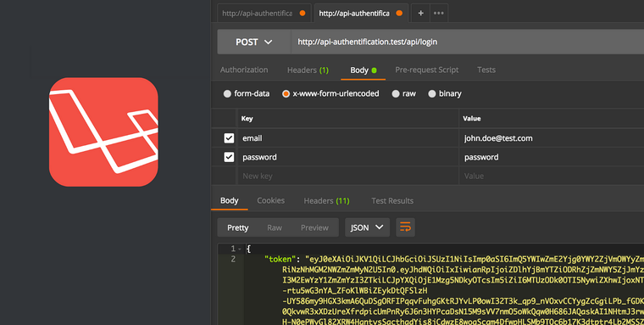Click the plus icon to add new tab
644x325 pixels.
point(420,14)
